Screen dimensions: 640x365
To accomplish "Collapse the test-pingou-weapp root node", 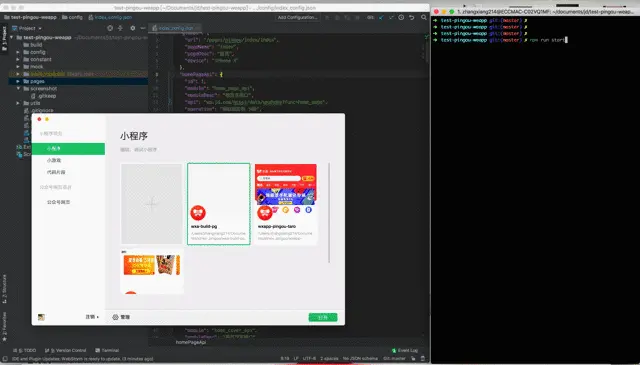I will click(x=11, y=38).
